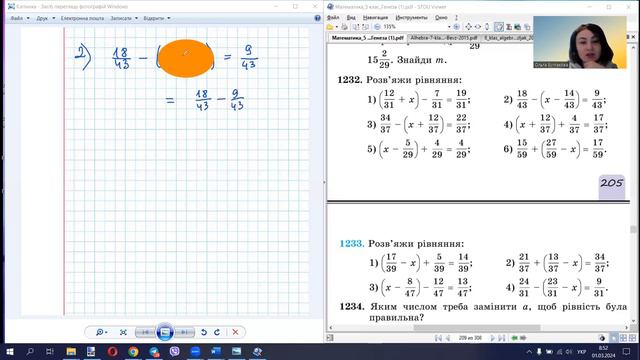Start the slideshow with the blue round button

(x=165, y=332)
